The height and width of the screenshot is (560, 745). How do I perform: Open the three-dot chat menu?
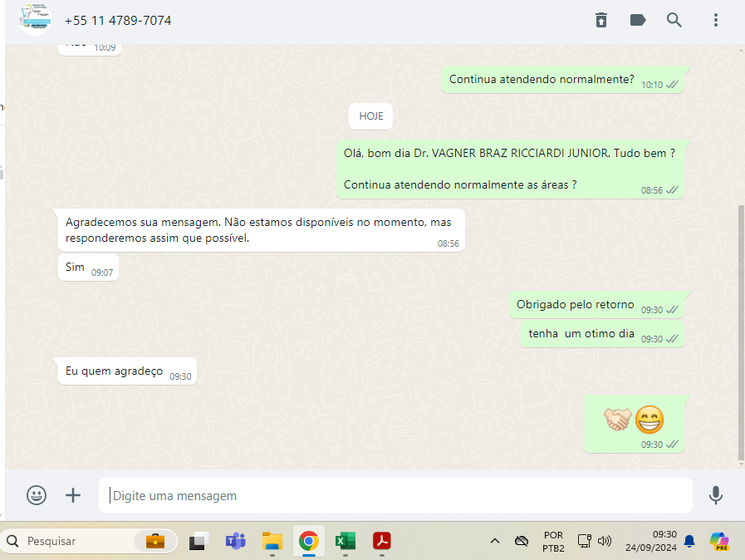[x=716, y=20]
